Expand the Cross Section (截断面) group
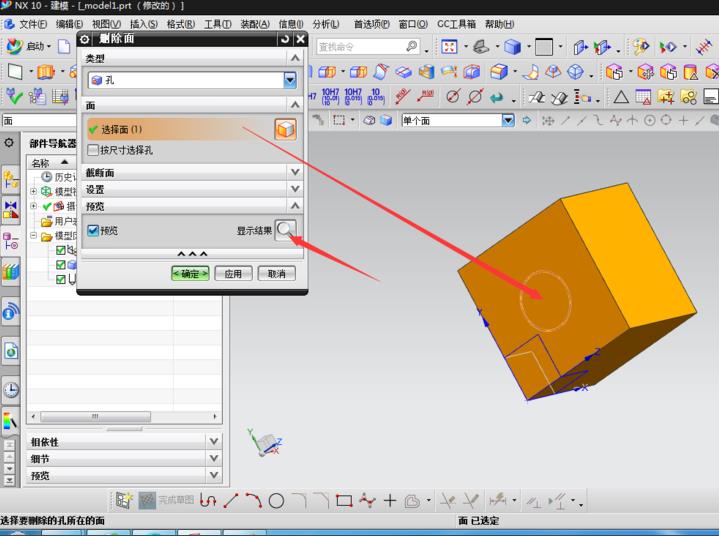Viewport: 719px width, 536px height. click(x=294, y=172)
